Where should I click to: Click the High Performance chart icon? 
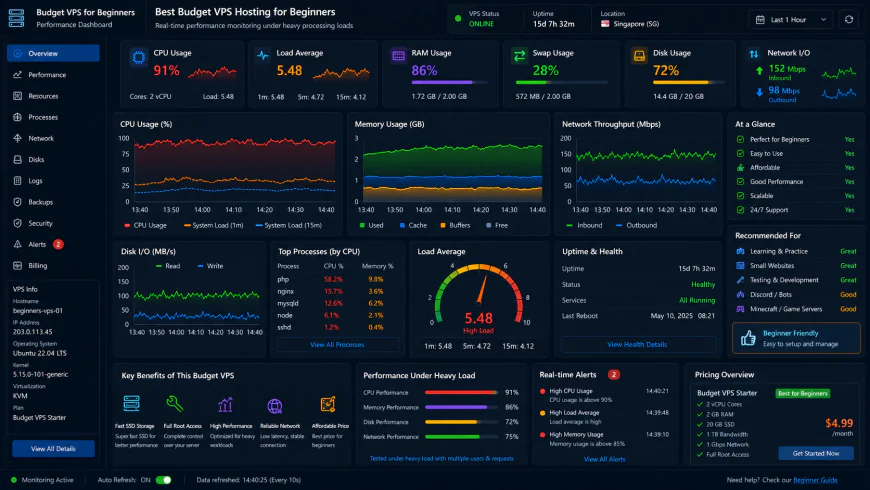pyautogui.click(x=225, y=405)
